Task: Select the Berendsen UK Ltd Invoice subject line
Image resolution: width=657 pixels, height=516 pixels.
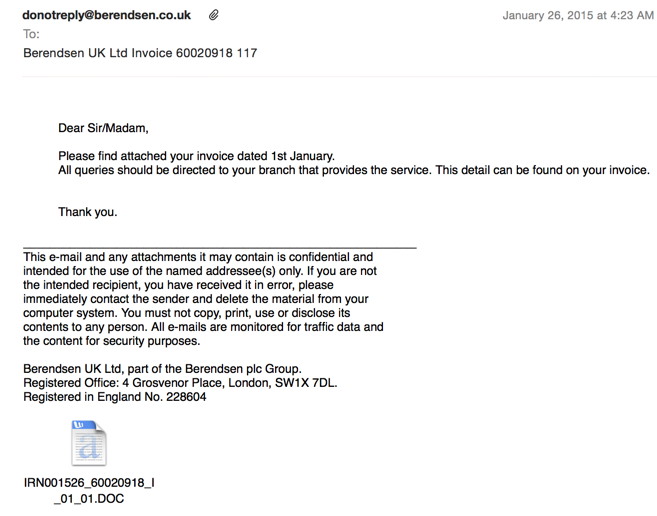Action: pos(140,53)
